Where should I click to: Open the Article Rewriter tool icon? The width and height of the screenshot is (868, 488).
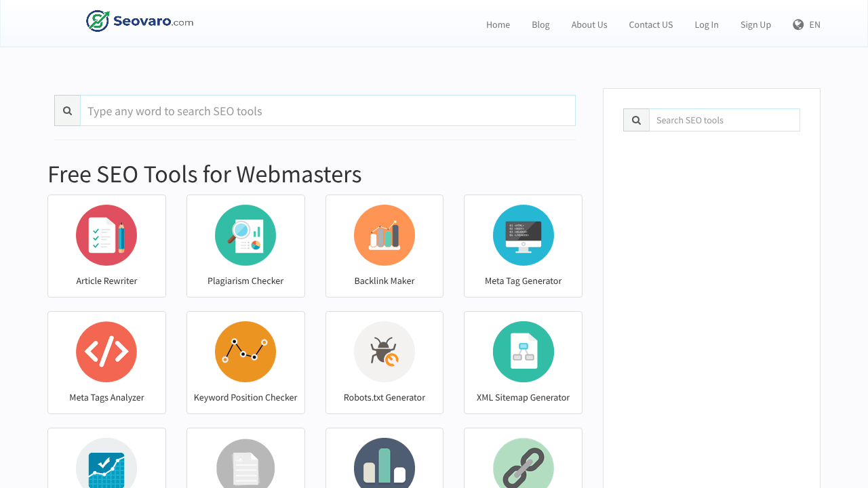pyautogui.click(x=106, y=235)
